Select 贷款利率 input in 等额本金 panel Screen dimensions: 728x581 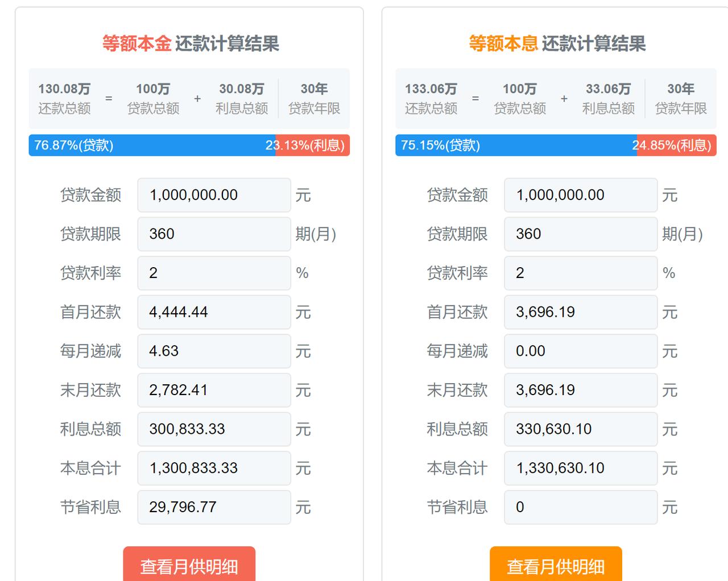214,273
